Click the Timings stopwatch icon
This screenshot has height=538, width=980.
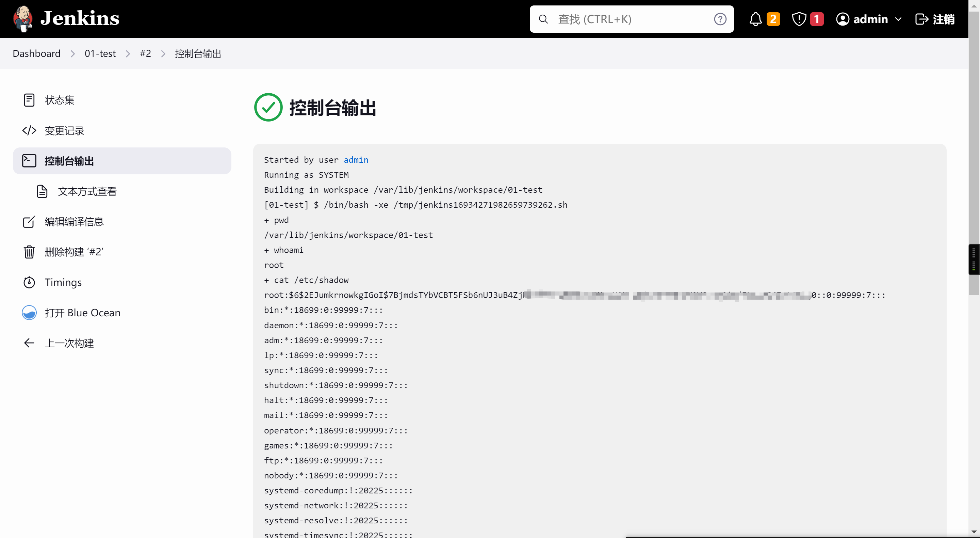tap(29, 282)
